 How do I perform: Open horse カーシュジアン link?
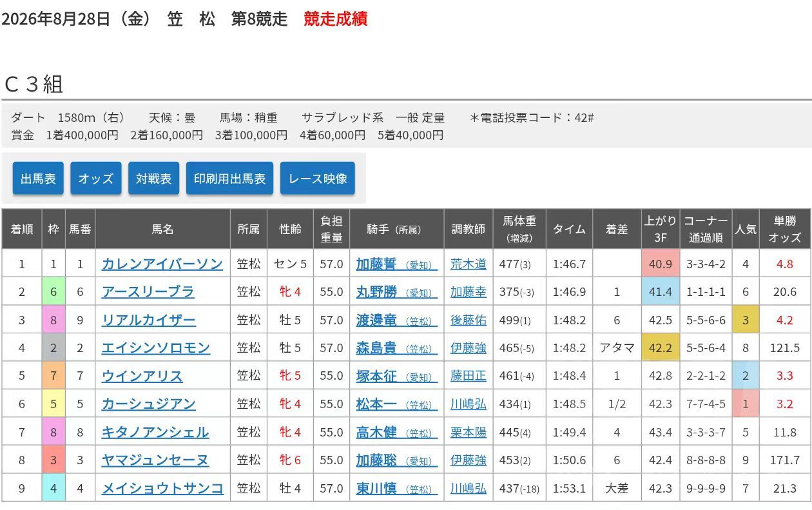point(149,404)
